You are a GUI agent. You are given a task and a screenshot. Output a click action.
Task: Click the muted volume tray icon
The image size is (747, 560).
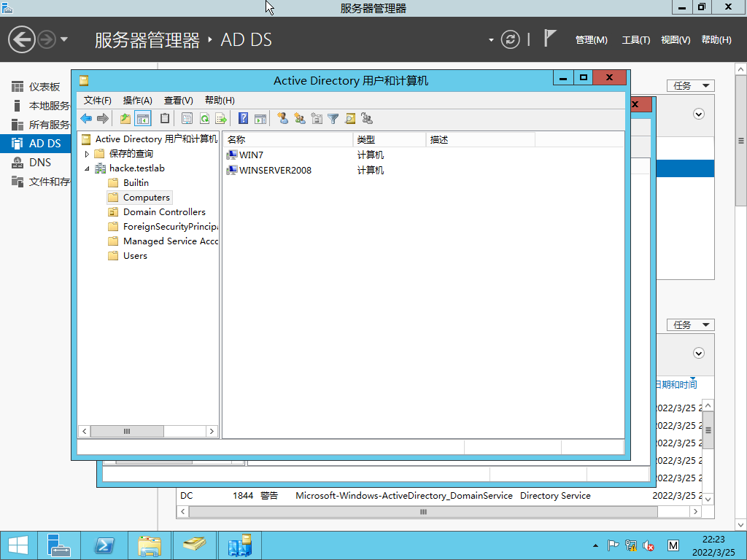[649, 545]
